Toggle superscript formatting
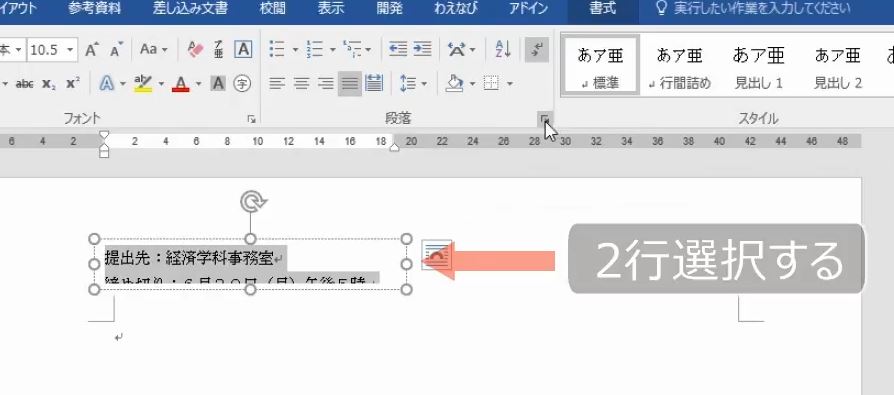This screenshot has height=395, width=894. [x=72, y=84]
